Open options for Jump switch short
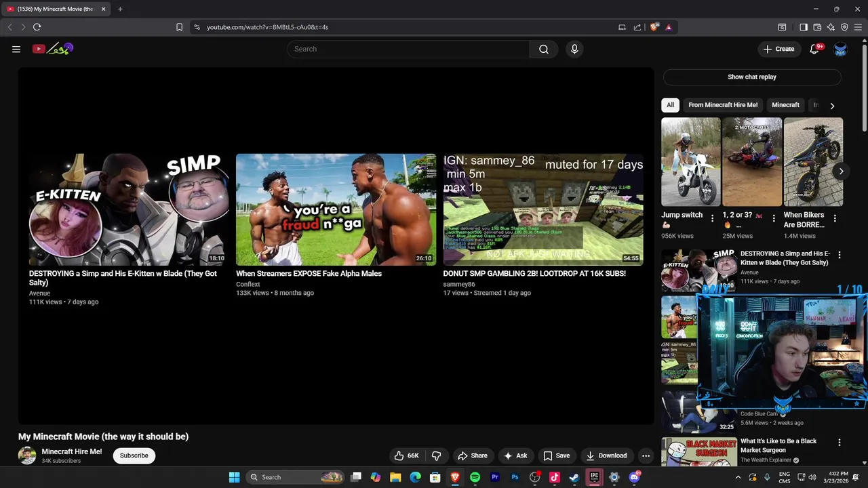 pyautogui.click(x=712, y=218)
